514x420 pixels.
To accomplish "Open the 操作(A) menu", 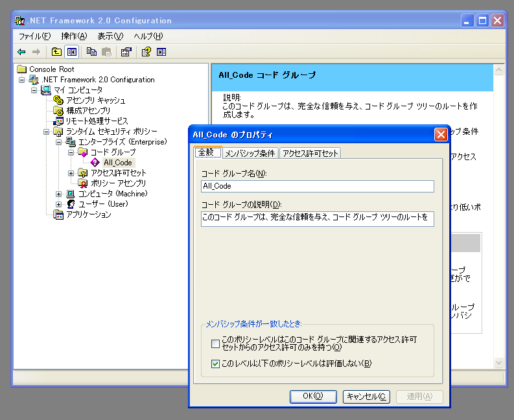I will (74, 36).
